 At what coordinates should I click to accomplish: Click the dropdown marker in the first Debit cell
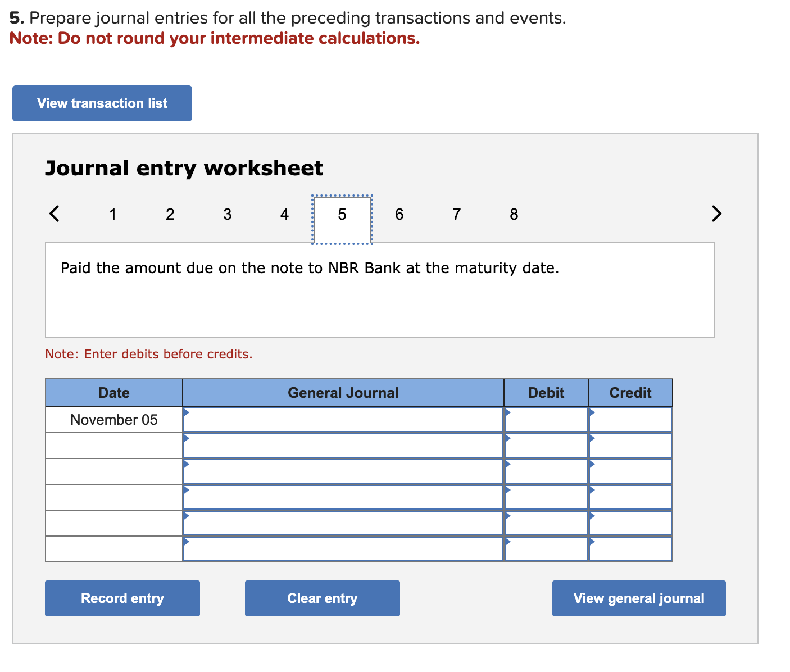coord(507,413)
